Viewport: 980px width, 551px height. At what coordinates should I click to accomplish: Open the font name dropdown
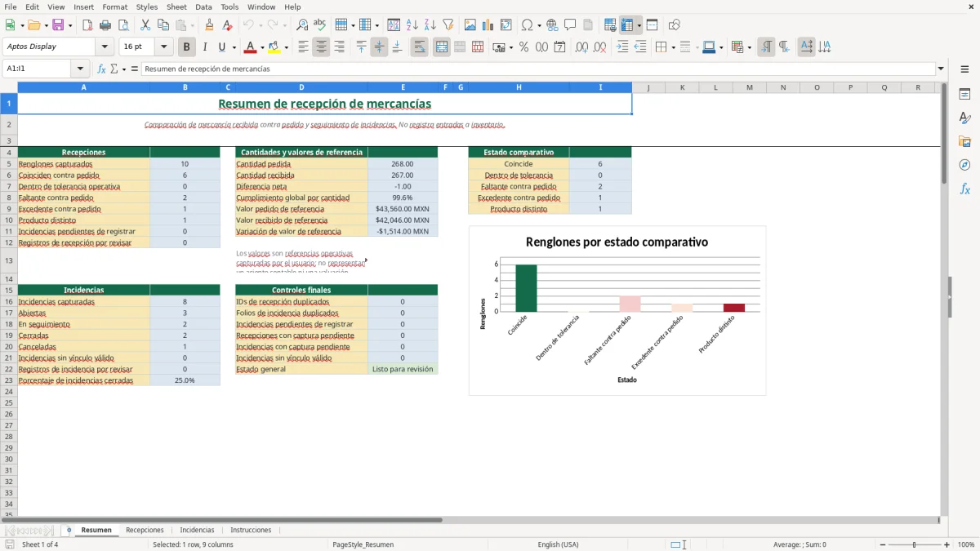click(105, 47)
